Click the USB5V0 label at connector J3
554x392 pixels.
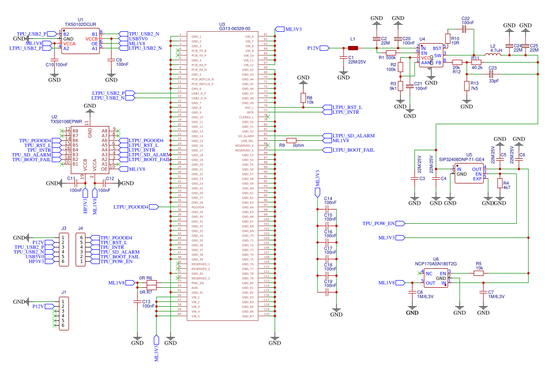40,256
